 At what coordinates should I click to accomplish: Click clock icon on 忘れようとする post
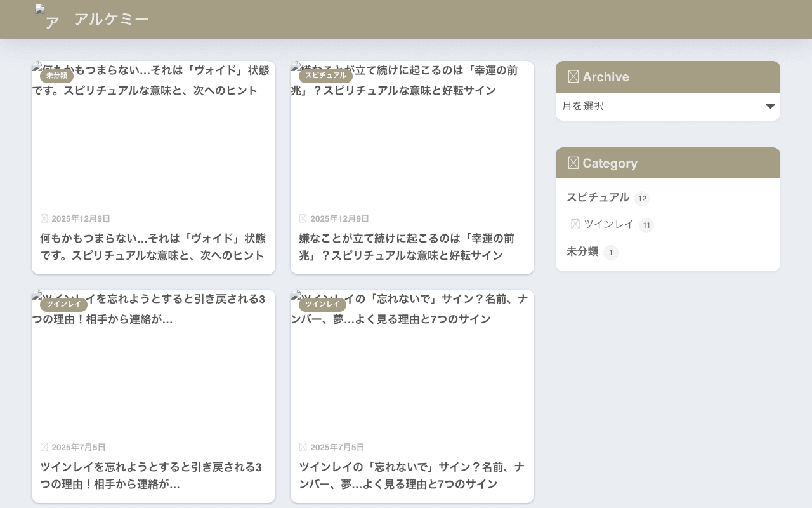44,447
